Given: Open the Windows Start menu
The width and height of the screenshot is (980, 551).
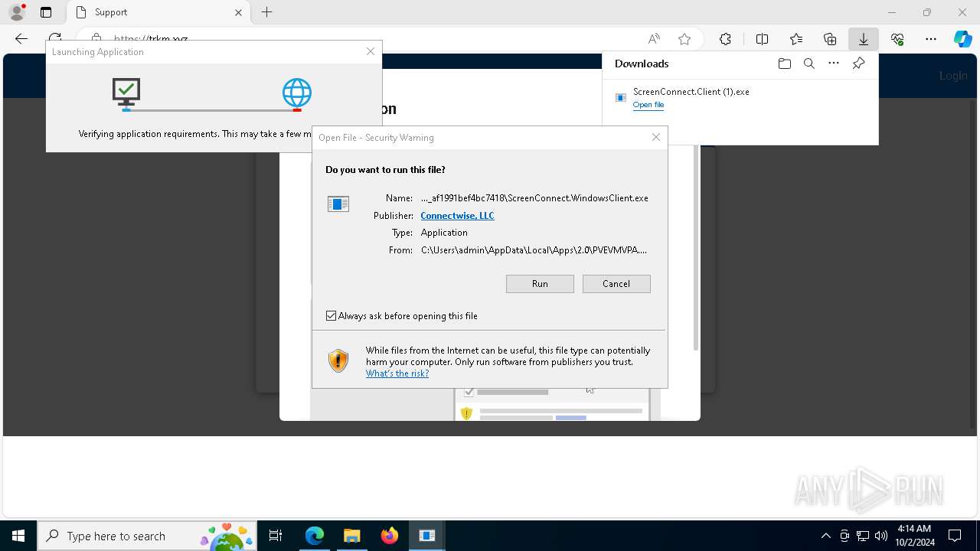Looking at the screenshot, I should pos(18,536).
